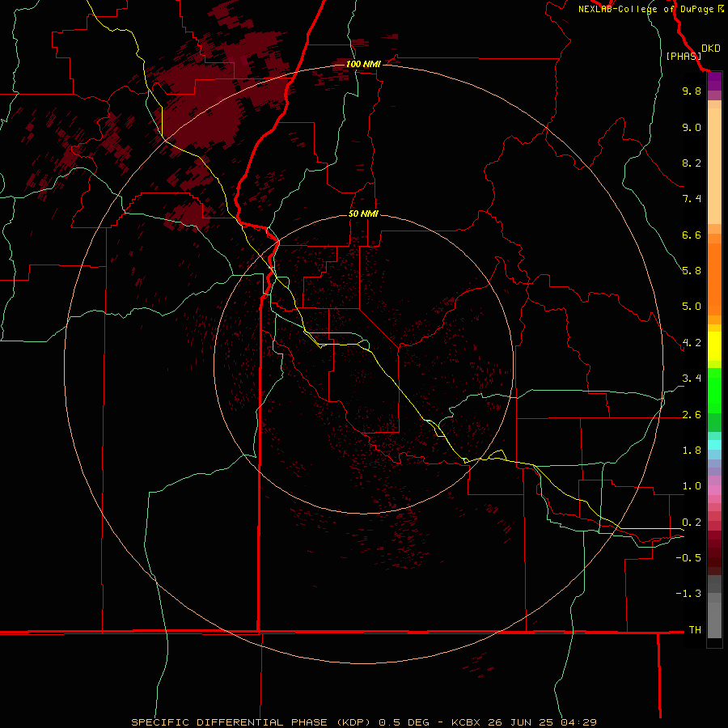Click the 9.8 value on the color scale

point(692,91)
